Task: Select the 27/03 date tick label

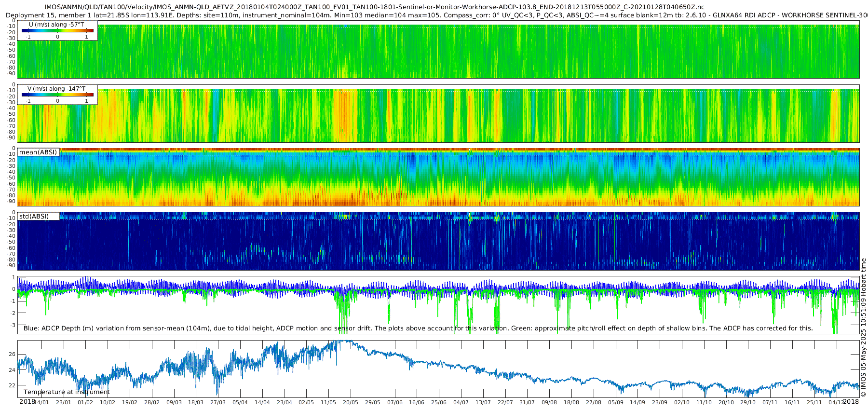Action: click(x=217, y=402)
